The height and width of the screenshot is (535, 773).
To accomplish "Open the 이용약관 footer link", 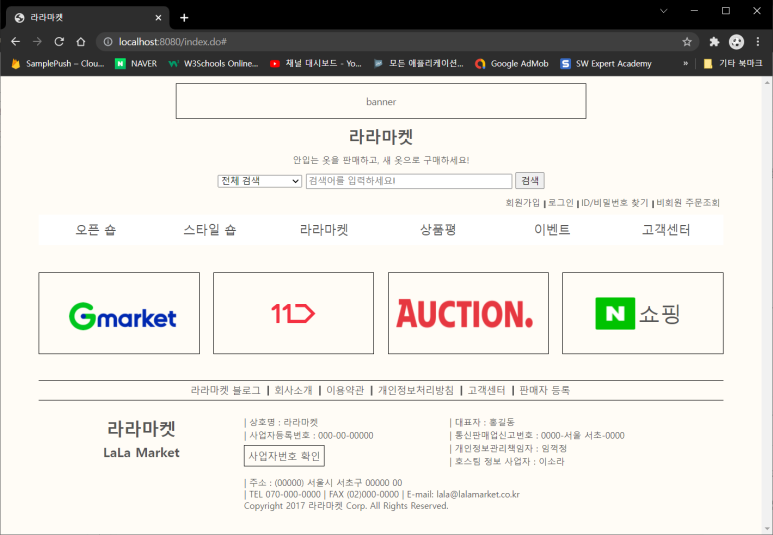I will pyautogui.click(x=345, y=391).
